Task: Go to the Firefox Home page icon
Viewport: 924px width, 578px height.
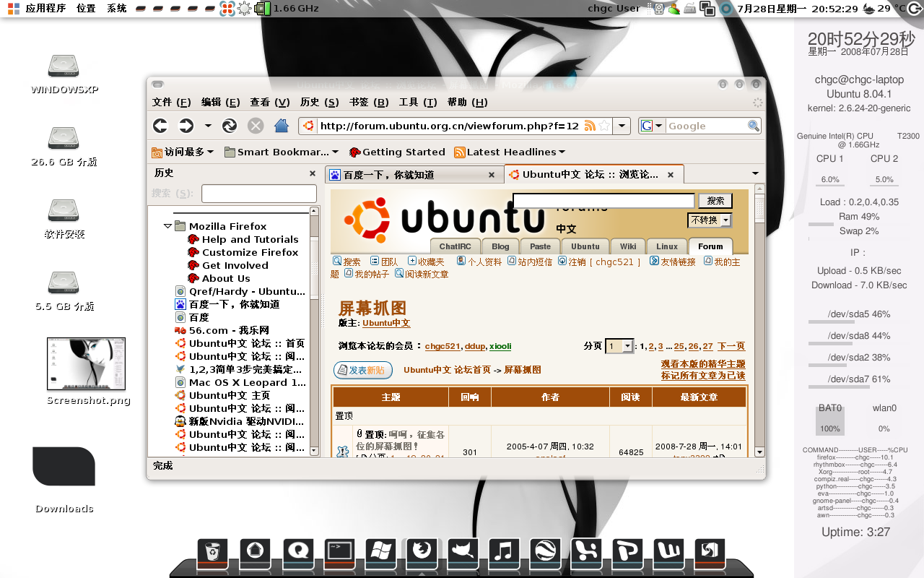Action: [x=282, y=126]
